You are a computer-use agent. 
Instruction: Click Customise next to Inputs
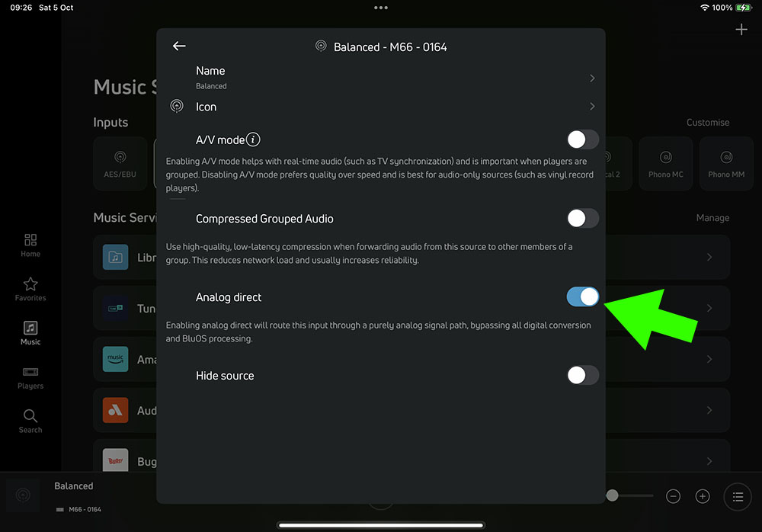708,123
